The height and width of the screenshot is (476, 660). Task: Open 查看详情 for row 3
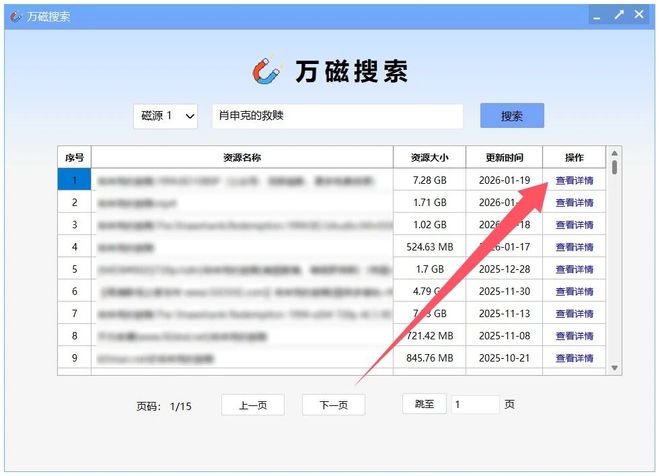click(574, 225)
